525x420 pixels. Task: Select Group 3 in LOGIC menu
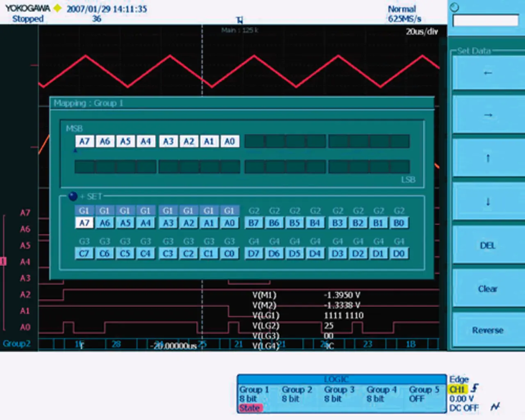(x=339, y=394)
